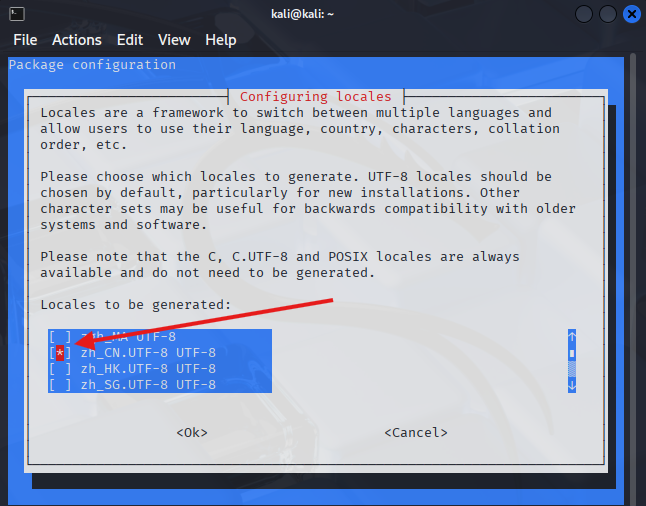This screenshot has height=506, width=646.
Task: Open the File menu
Action: (25, 40)
